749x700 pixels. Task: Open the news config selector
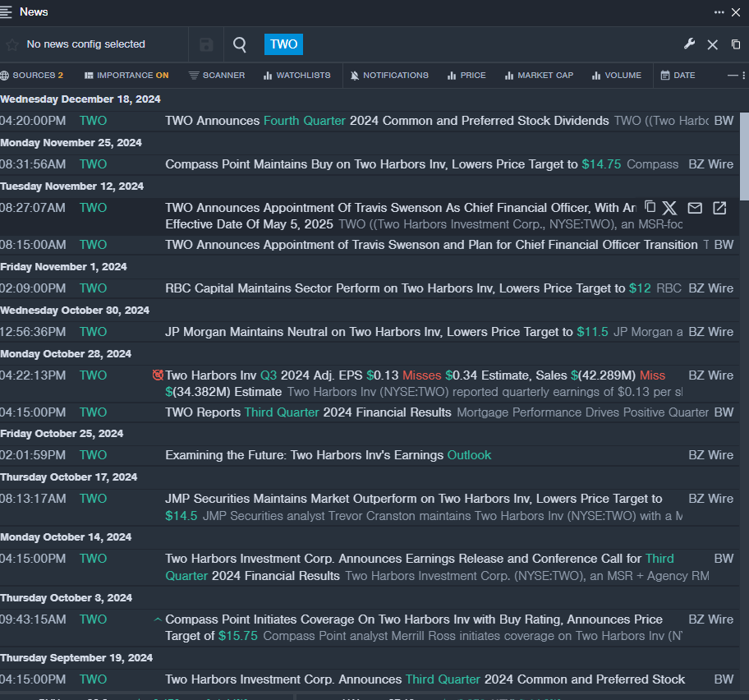[x=86, y=44]
